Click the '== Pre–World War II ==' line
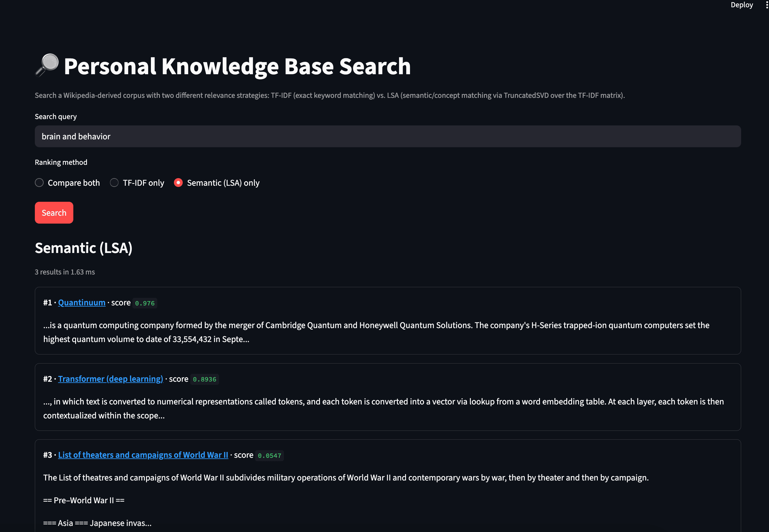 84,500
